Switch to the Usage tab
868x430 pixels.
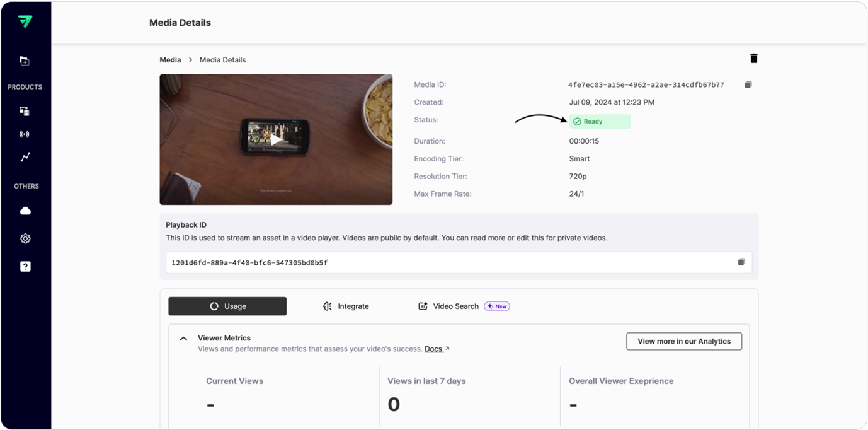(x=227, y=306)
